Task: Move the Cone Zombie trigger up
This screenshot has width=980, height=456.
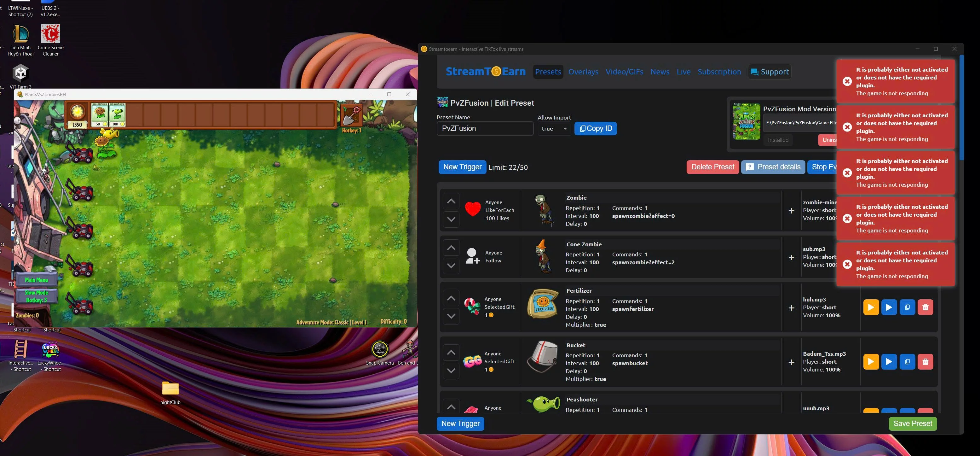Action: click(451, 248)
